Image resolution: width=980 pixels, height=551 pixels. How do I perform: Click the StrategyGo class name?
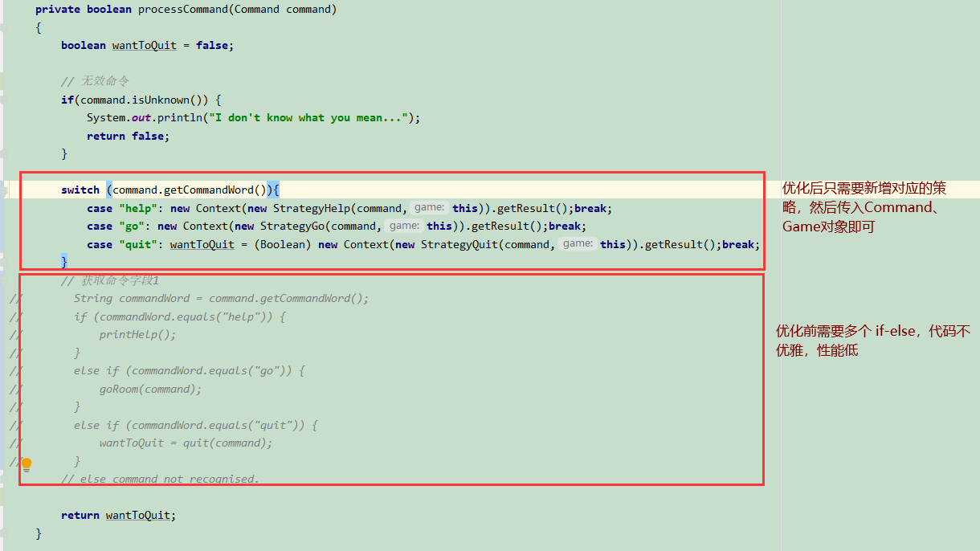click(x=292, y=227)
